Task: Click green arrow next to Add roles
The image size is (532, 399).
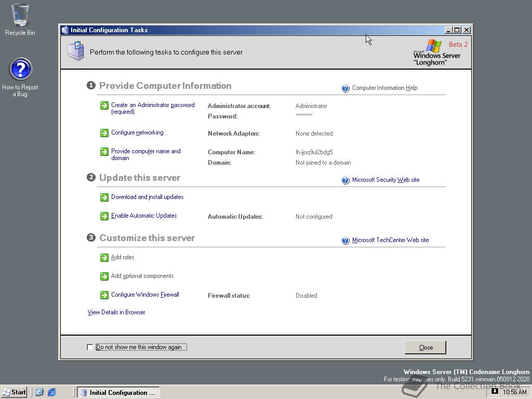Action: point(104,258)
